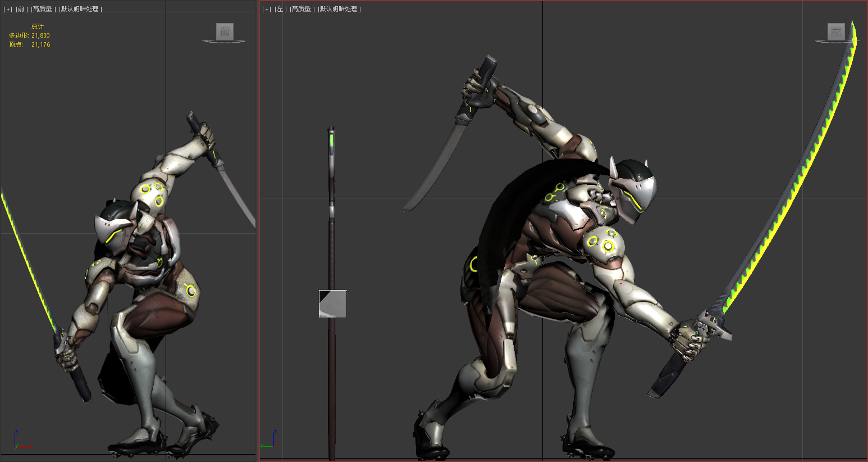The height and width of the screenshot is (462, 868).
Task: Click the ViewCube compass ring in the front (前) viewport
Action: click(225, 42)
